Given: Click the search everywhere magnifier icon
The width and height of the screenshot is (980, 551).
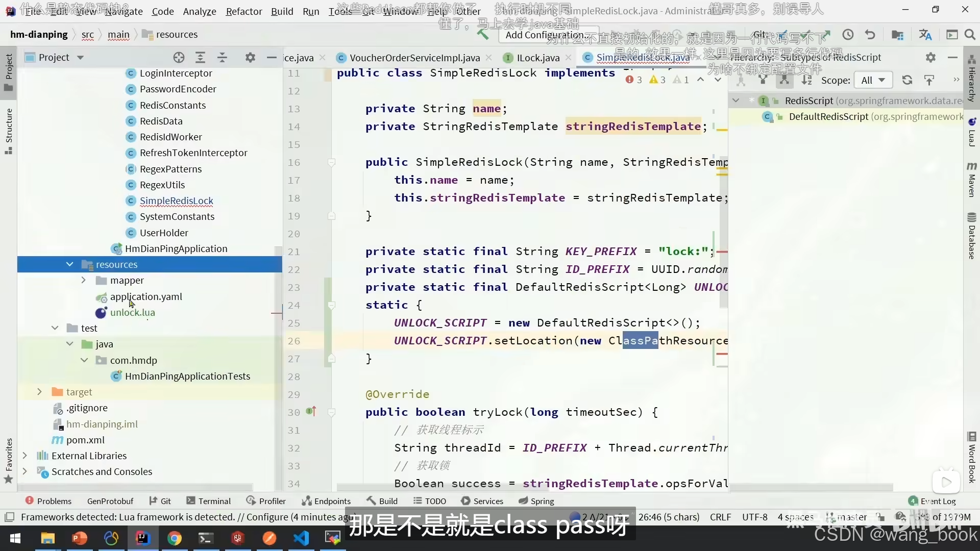Looking at the screenshot, I should (970, 35).
